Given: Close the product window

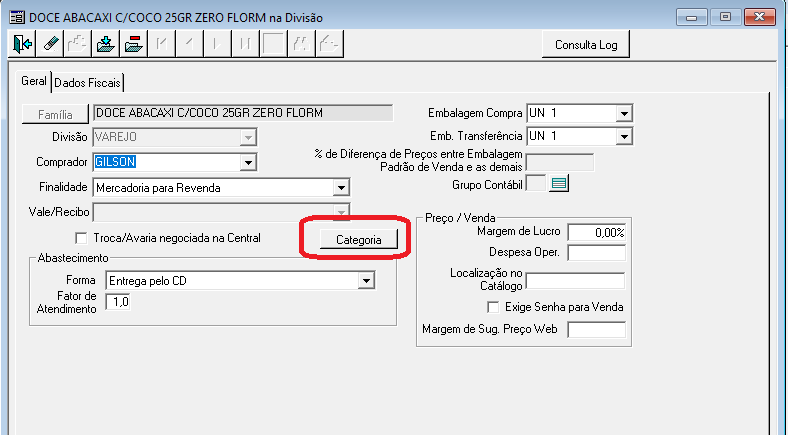Looking at the screenshot, I should coord(759,18).
